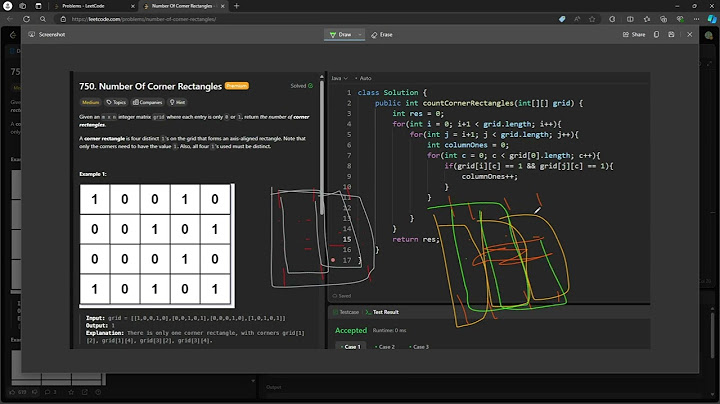Open the extension icon next to address bar
The width and height of the screenshot is (720, 404).
point(612,19)
